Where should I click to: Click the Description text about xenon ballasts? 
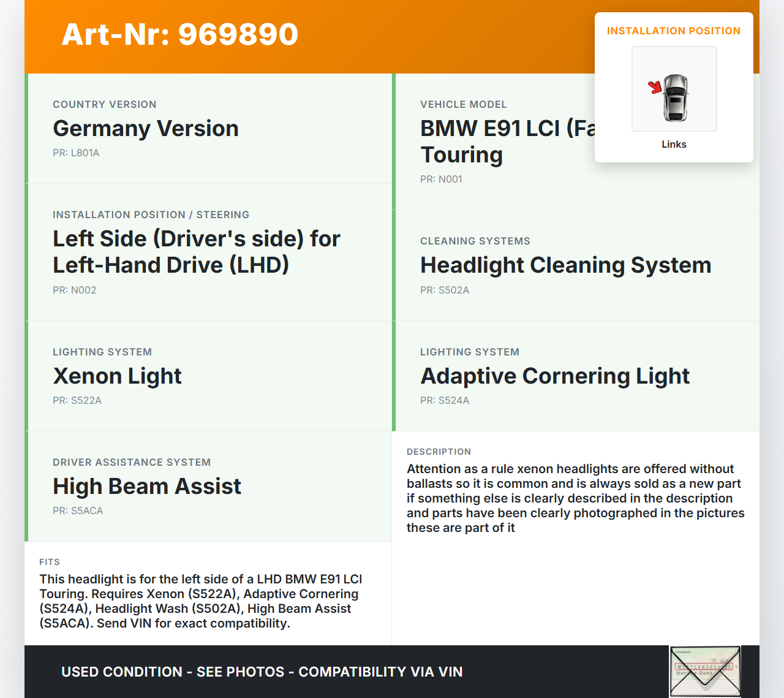[x=575, y=498]
